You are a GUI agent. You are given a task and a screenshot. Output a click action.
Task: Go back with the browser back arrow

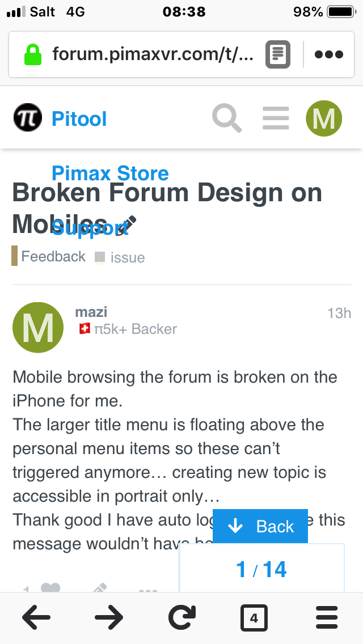pyautogui.click(x=36, y=617)
